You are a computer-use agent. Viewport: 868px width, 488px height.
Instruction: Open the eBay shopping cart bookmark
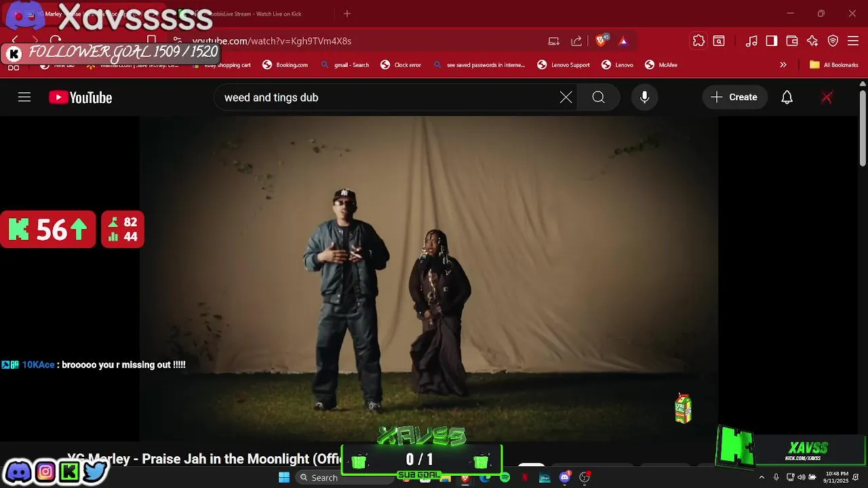tap(222, 65)
